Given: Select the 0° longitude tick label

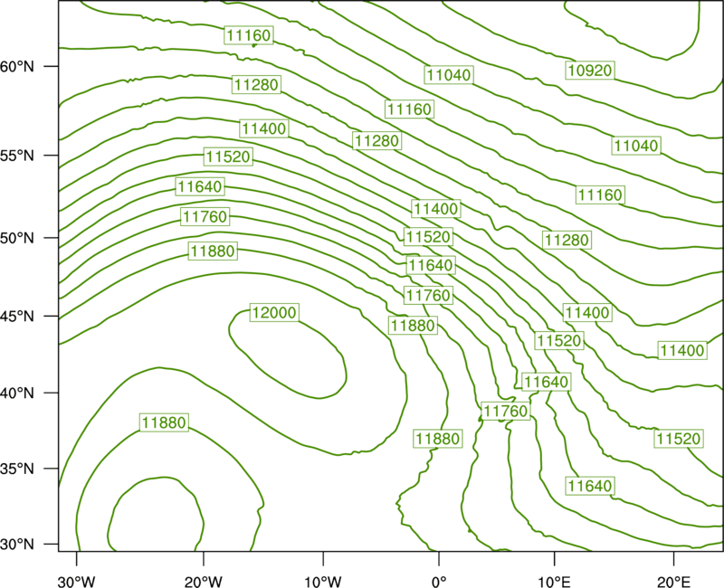Looking at the screenshot, I should (x=439, y=581).
